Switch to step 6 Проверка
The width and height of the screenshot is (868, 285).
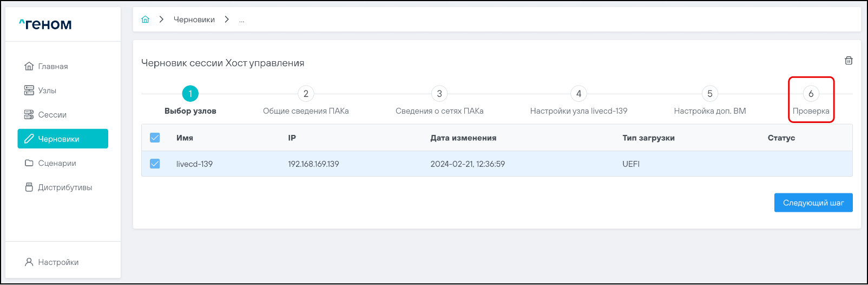pyautogui.click(x=811, y=94)
